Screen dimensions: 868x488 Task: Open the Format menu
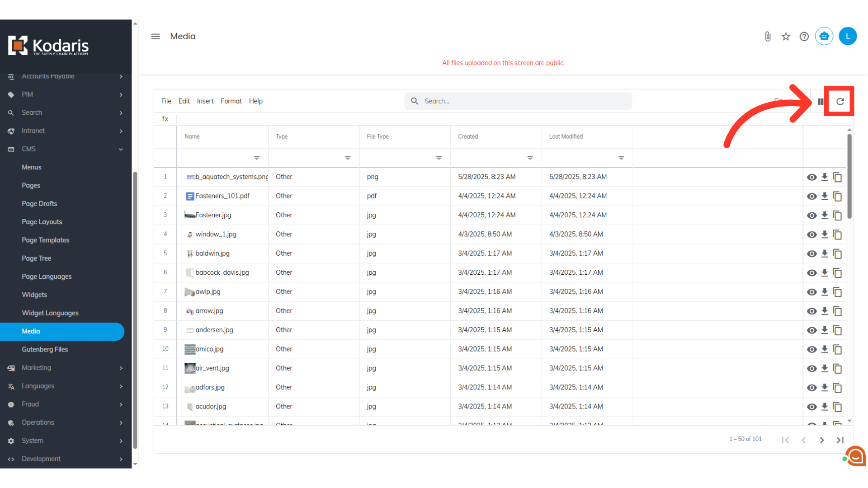tap(231, 101)
